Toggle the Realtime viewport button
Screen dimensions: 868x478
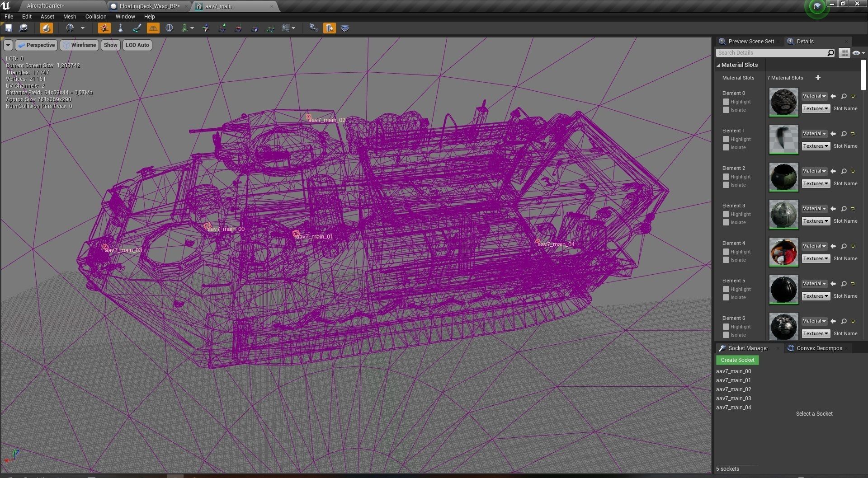point(46,28)
